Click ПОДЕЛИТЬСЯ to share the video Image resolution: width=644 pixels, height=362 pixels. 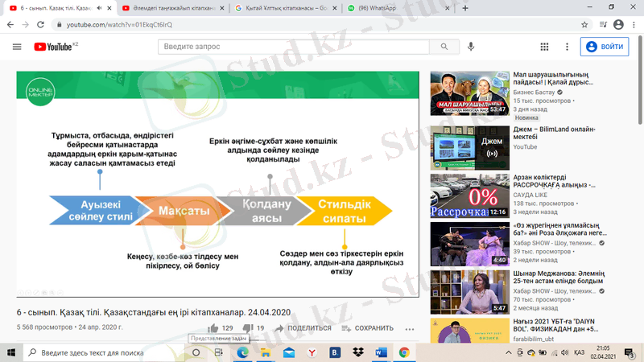coord(303,328)
